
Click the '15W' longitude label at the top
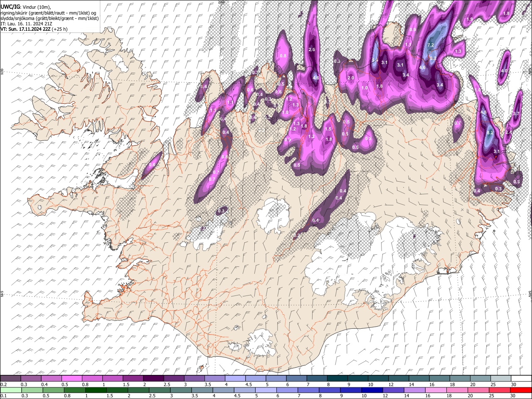point(441,2)
